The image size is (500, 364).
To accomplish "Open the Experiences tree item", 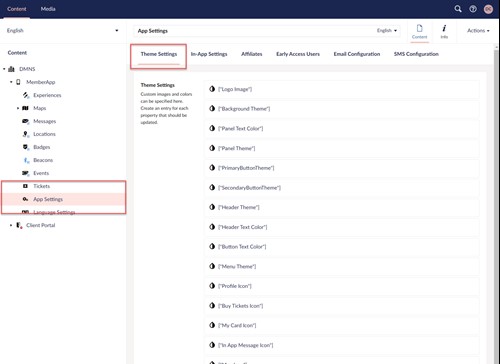I will point(47,95).
